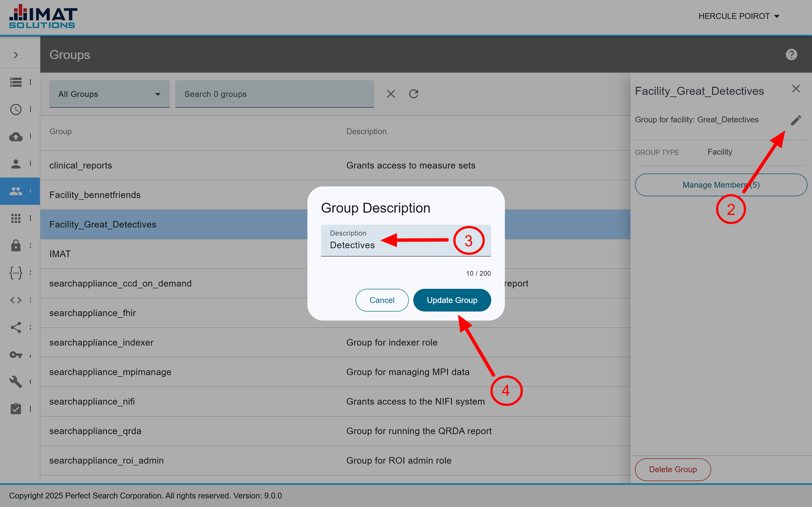812x507 pixels.
Task: Open the curly braces icon in the sidebar
Action: (x=16, y=273)
